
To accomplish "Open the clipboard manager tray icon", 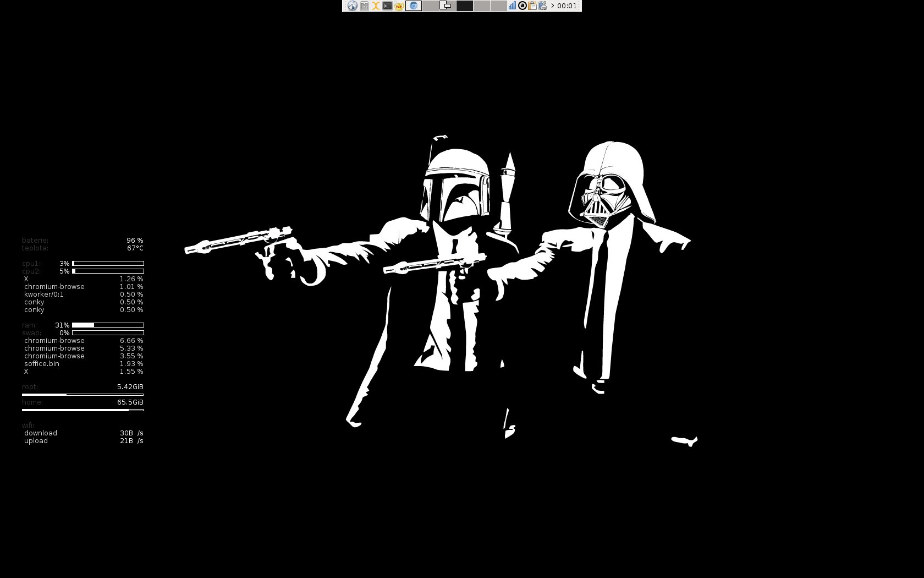I will 532,6.
